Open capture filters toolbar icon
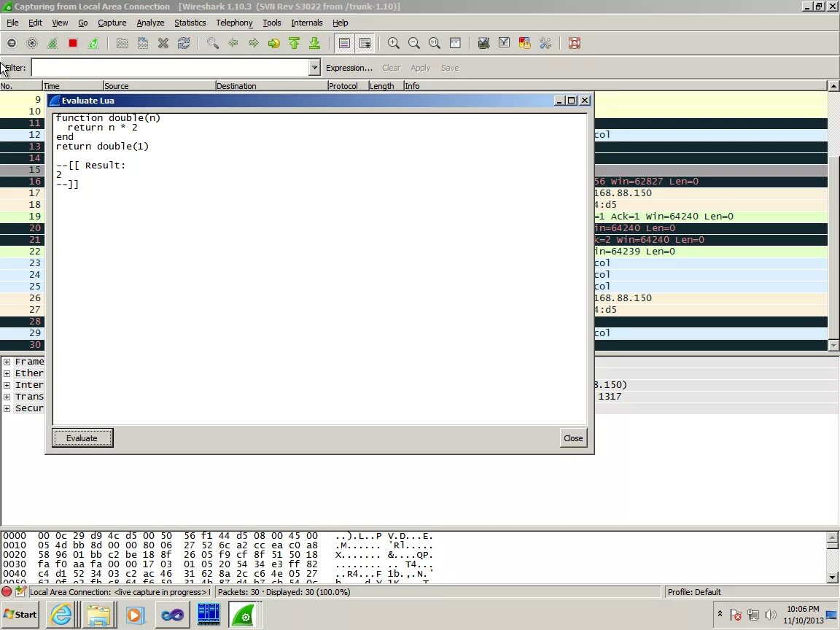 pyautogui.click(x=483, y=44)
